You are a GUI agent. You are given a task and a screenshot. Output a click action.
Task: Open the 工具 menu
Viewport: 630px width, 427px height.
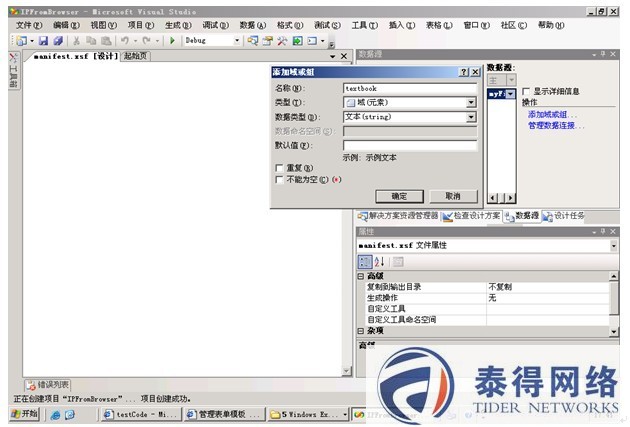[365, 25]
